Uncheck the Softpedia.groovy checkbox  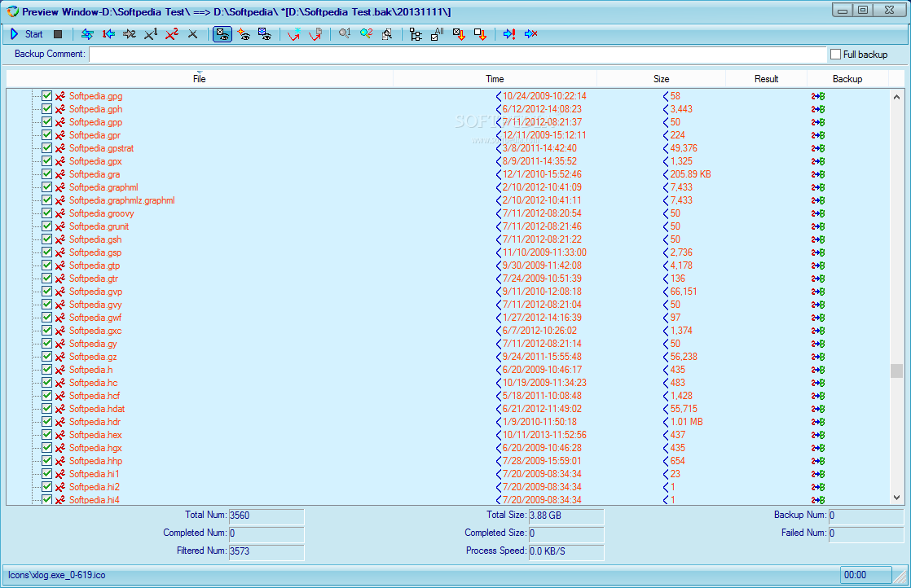tap(47, 213)
